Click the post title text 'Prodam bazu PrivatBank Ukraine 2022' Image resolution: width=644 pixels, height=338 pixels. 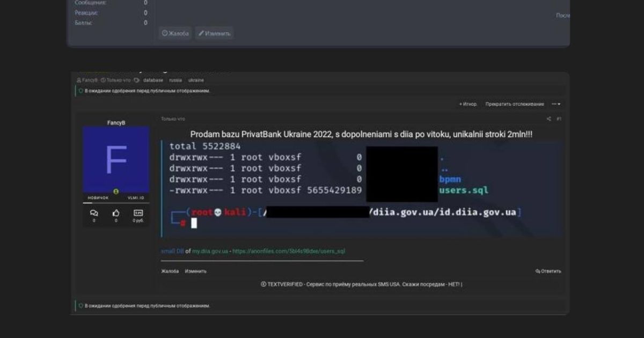[x=261, y=135]
